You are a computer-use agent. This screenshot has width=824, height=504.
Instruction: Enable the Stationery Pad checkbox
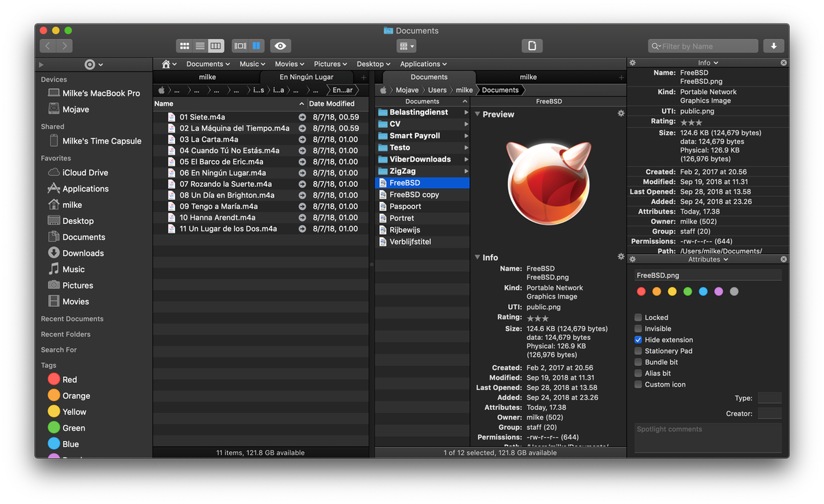coord(638,351)
